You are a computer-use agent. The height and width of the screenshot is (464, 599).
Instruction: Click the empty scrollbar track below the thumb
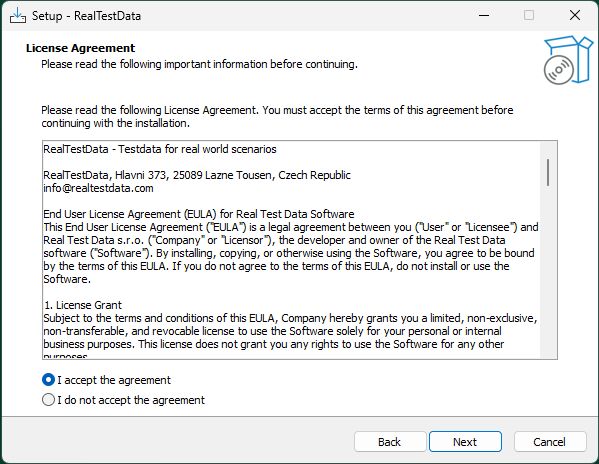click(548, 271)
